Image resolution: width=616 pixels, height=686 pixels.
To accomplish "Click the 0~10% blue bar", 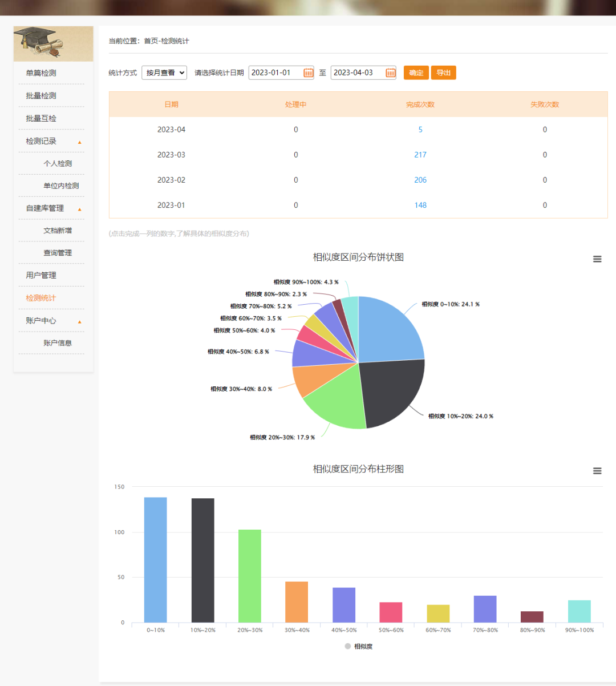I will (156, 560).
